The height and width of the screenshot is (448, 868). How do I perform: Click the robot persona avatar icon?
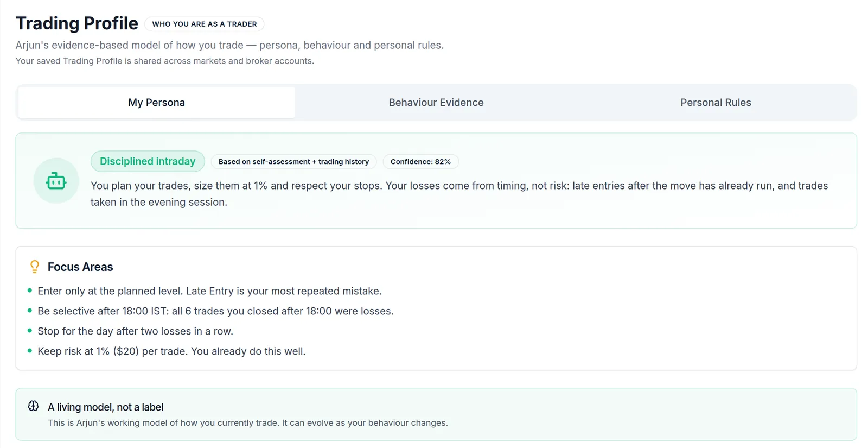pos(56,181)
